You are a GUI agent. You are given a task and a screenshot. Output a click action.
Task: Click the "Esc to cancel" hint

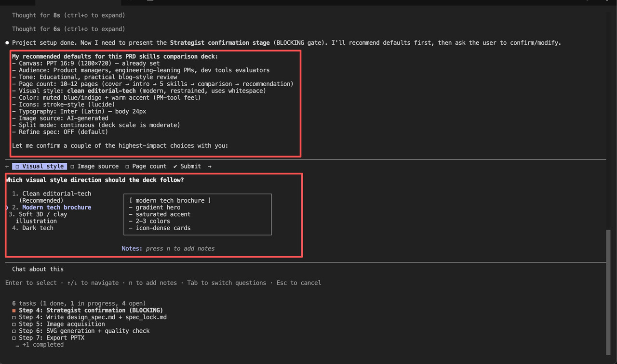click(299, 283)
